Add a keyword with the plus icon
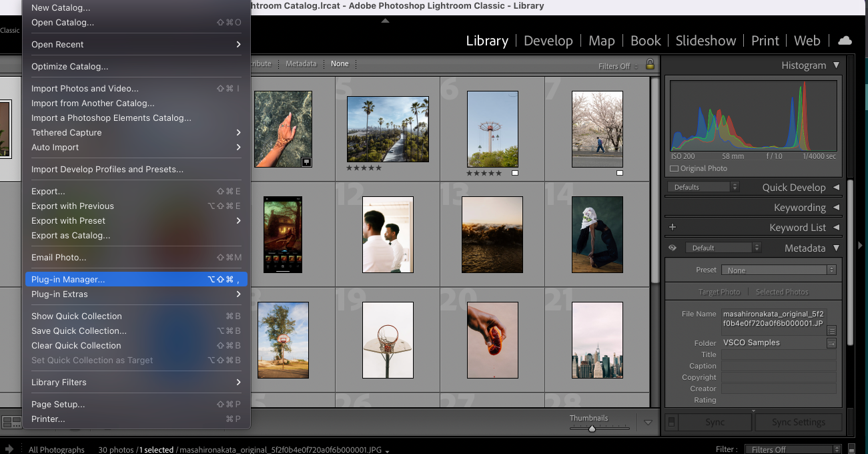Image resolution: width=868 pixels, height=454 pixels. [x=673, y=228]
